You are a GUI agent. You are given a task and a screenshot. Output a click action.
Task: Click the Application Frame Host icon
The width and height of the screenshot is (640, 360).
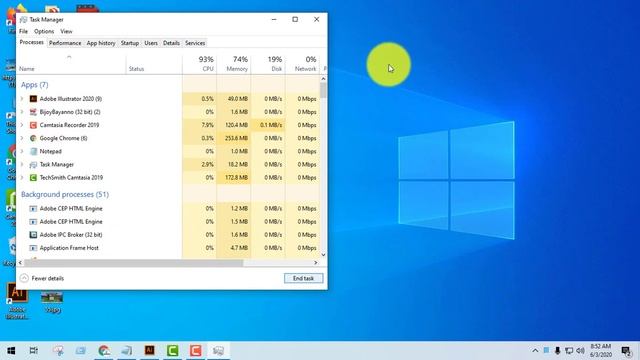point(33,248)
